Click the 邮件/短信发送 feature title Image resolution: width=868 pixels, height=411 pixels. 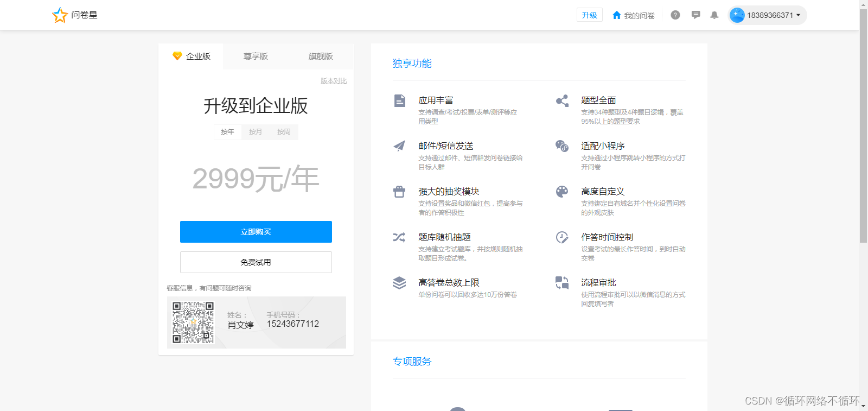(x=446, y=146)
